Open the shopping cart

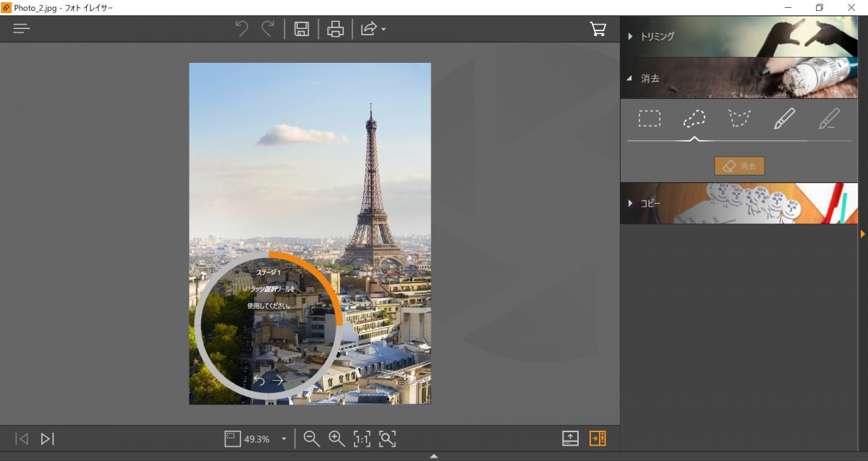point(598,29)
